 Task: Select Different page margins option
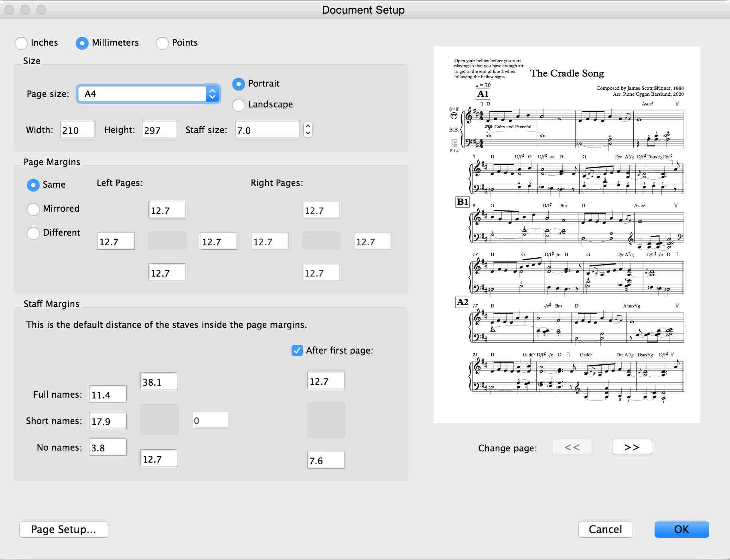click(x=33, y=233)
